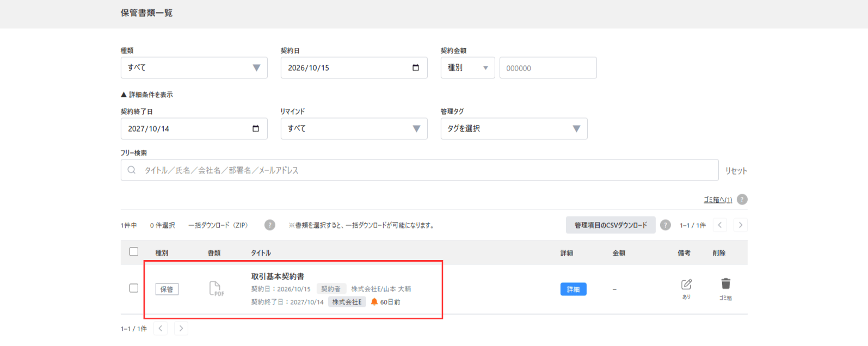The height and width of the screenshot is (346, 868).
Task: Open help icon next to ゴミ箱へ(1)
Action: tap(742, 200)
